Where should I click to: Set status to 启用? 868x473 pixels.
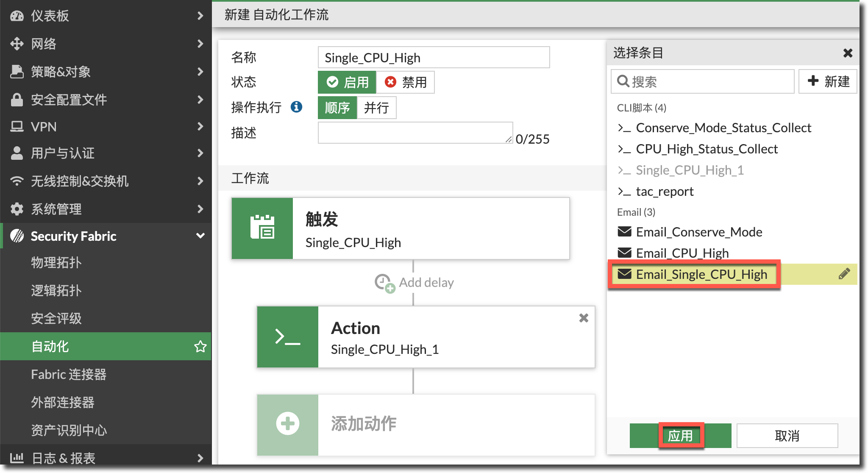click(x=347, y=82)
